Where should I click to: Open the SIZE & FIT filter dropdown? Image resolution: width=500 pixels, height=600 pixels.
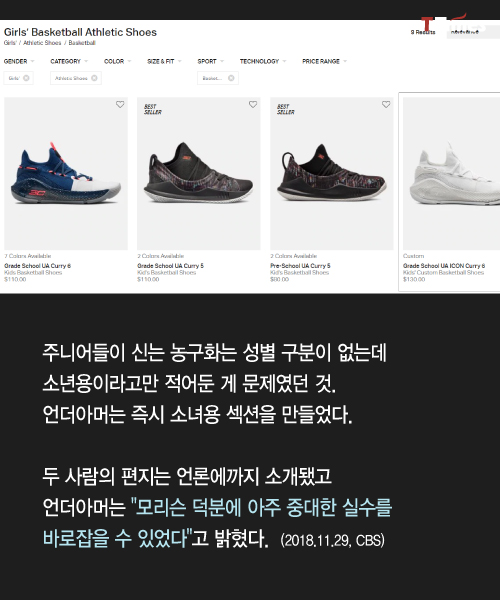(x=164, y=61)
